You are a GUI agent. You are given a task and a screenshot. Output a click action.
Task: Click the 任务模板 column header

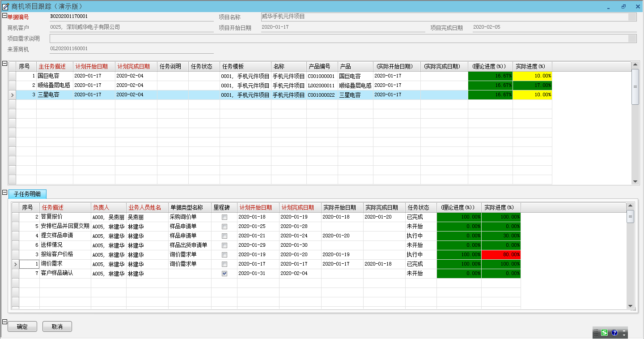coord(245,66)
